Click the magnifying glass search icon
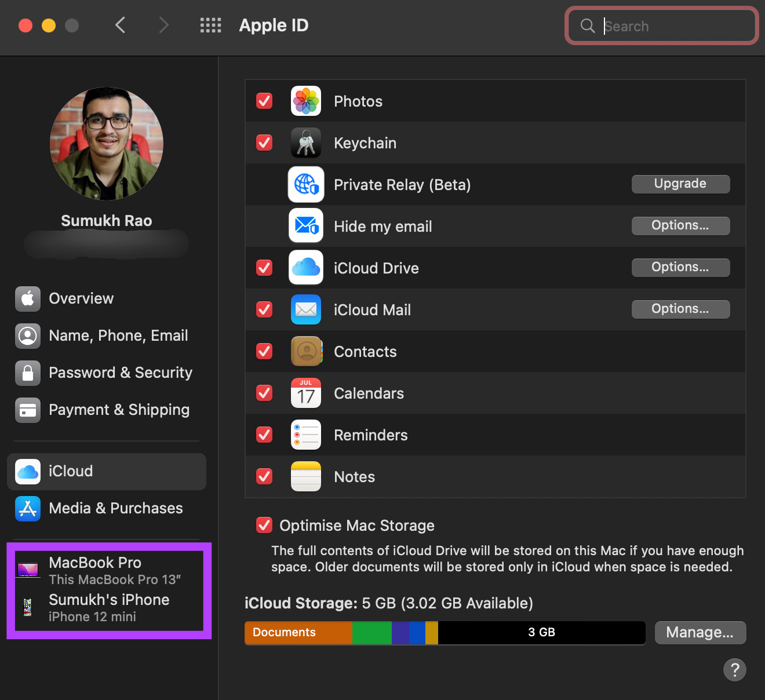The width and height of the screenshot is (765, 700). coord(588,25)
